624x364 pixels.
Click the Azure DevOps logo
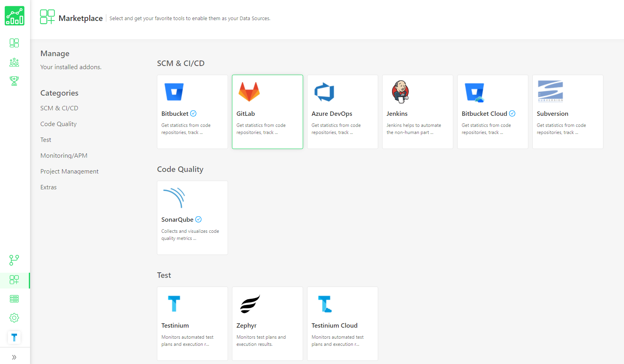[324, 92]
